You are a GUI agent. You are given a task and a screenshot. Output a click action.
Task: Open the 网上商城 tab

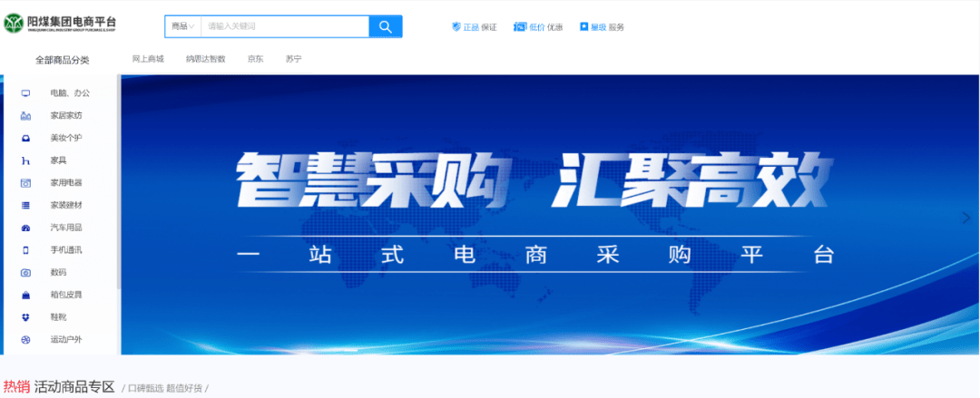(148, 59)
